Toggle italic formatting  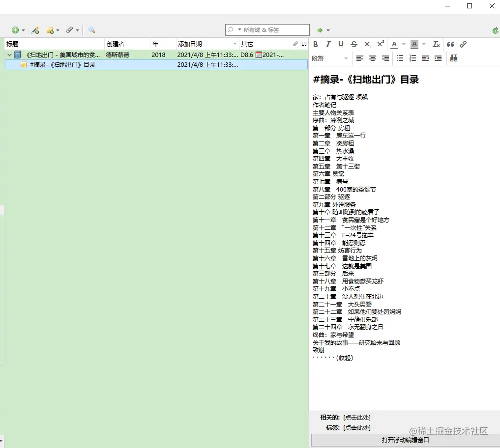(x=328, y=44)
